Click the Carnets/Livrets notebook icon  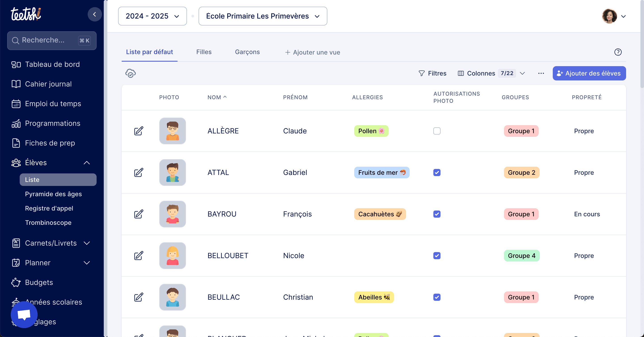(16, 243)
